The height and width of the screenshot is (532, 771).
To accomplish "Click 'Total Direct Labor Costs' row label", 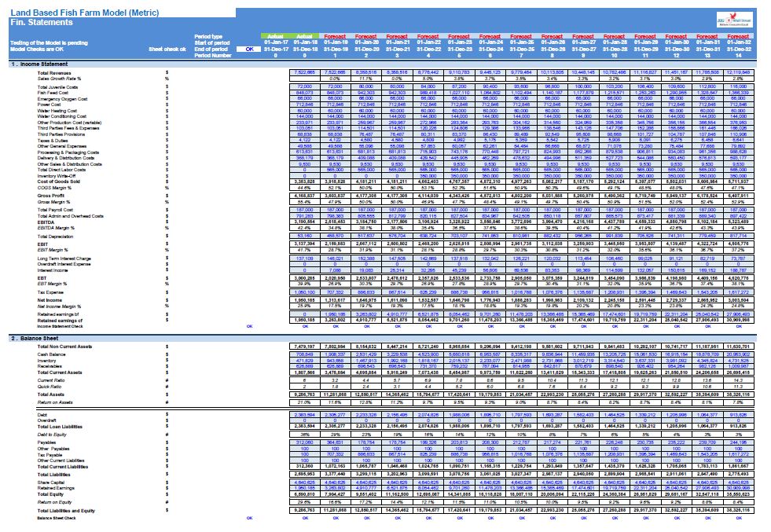I will (x=61, y=170).
